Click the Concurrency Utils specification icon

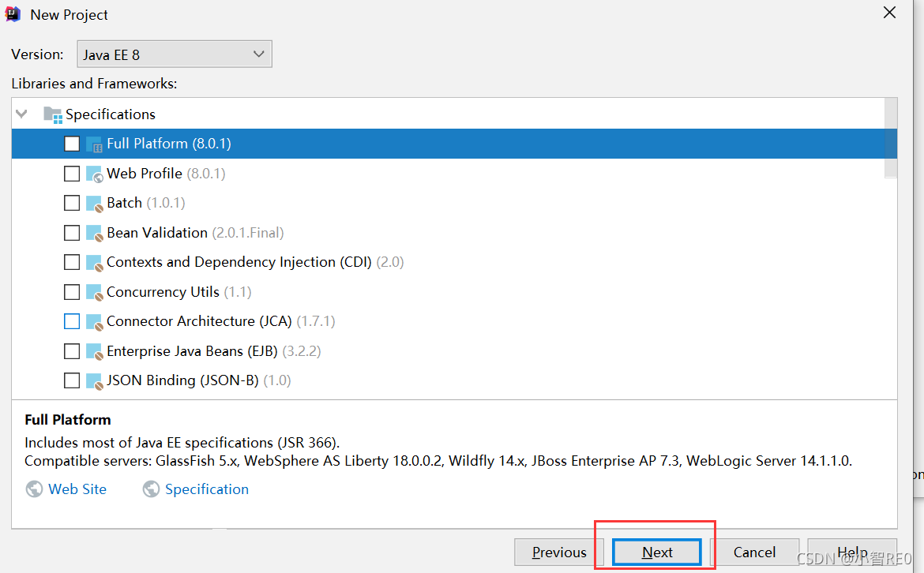click(x=94, y=292)
